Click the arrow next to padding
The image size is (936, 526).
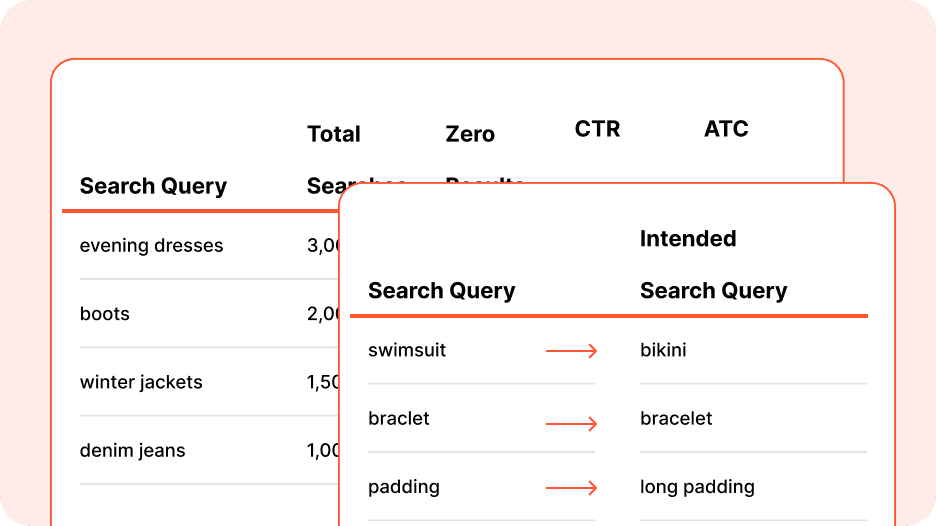[571, 488]
